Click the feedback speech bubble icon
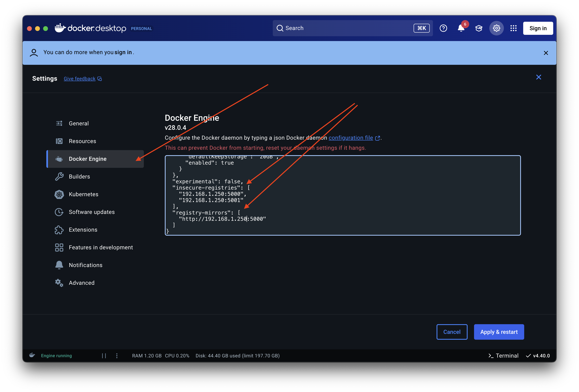579x392 pixels. tap(99, 79)
